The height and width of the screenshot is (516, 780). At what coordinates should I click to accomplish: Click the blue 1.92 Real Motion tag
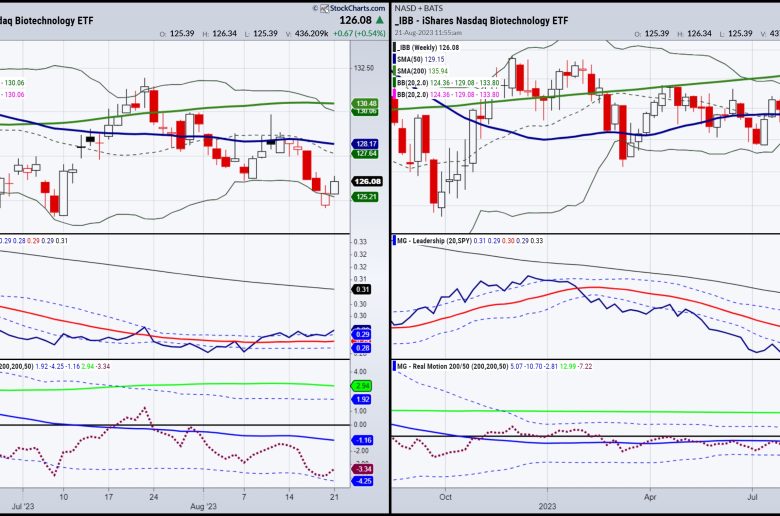[x=362, y=400]
